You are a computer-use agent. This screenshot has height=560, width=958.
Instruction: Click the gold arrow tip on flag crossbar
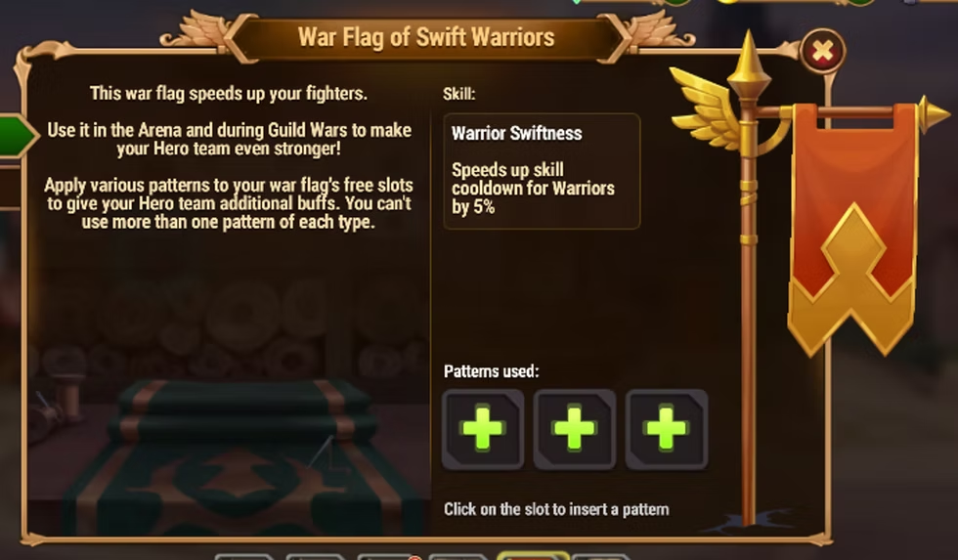point(934,114)
